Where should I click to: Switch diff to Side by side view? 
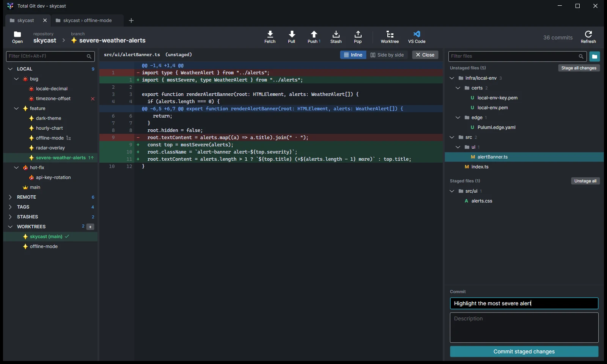pyautogui.click(x=387, y=55)
